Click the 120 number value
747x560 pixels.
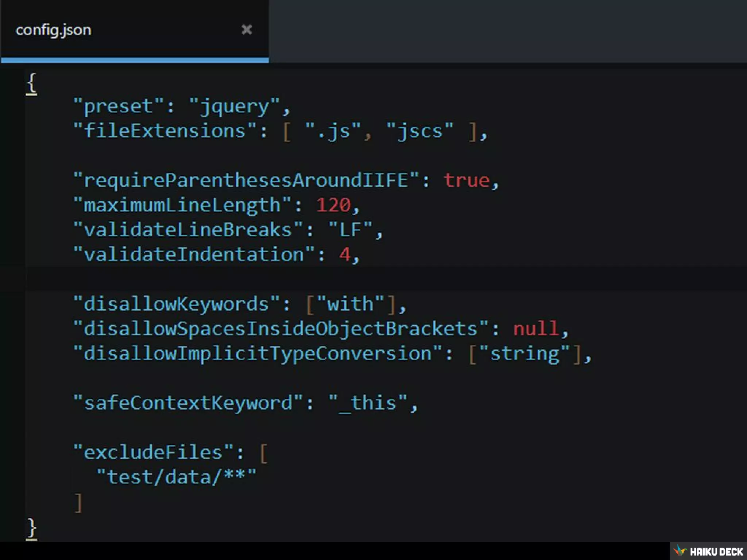[x=333, y=205]
